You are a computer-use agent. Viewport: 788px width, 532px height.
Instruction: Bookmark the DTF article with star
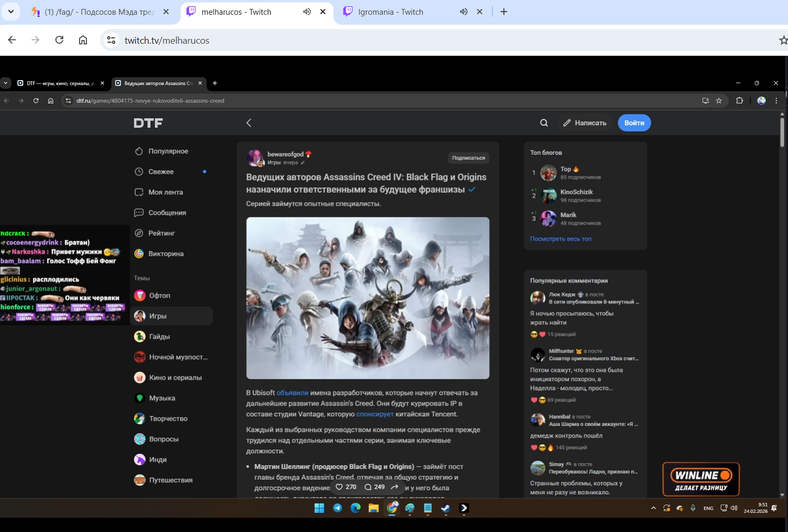click(719, 101)
